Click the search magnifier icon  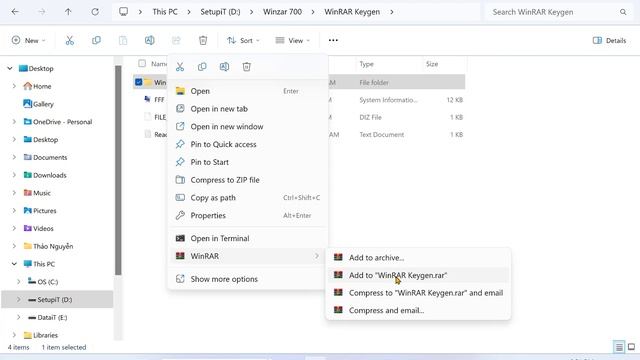[x=623, y=12]
